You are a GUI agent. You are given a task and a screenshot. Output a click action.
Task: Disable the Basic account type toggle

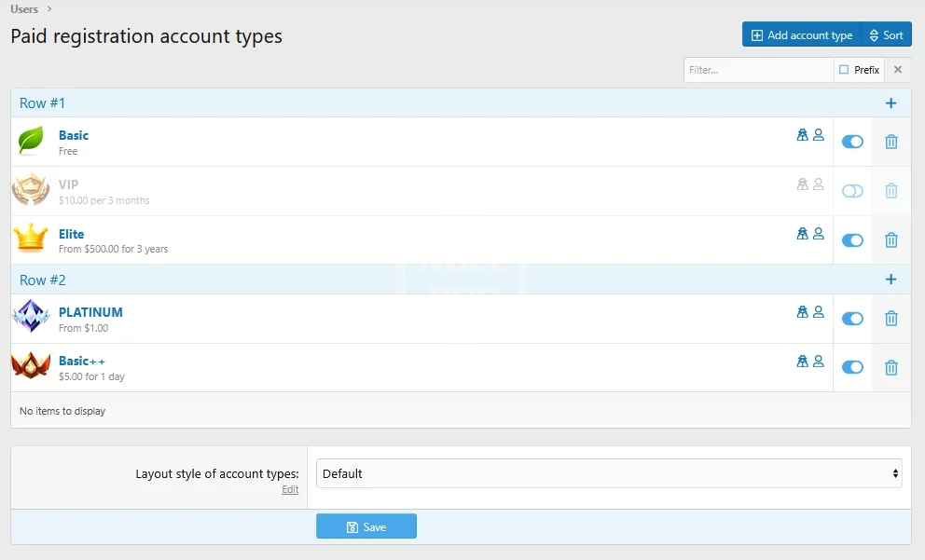click(852, 142)
